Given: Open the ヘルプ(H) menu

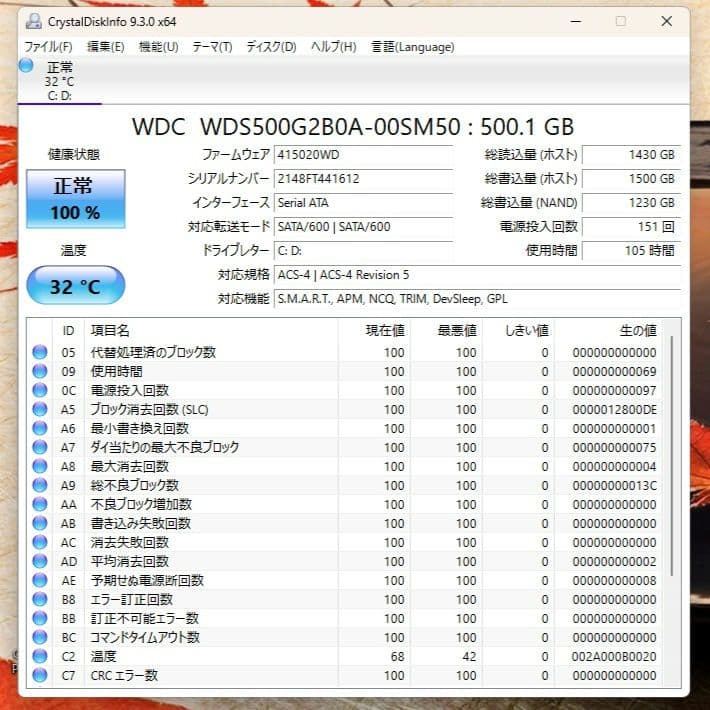Looking at the screenshot, I should click(333, 47).
